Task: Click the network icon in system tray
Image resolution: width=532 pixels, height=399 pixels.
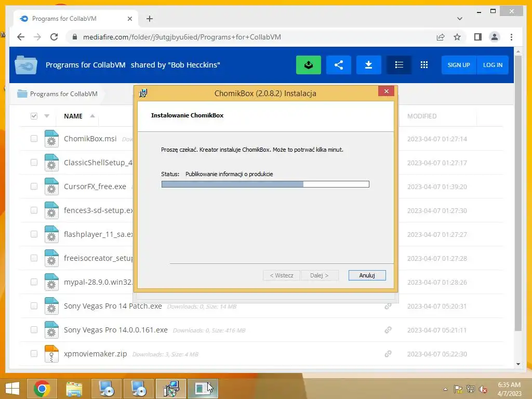Action: (470, 389)
